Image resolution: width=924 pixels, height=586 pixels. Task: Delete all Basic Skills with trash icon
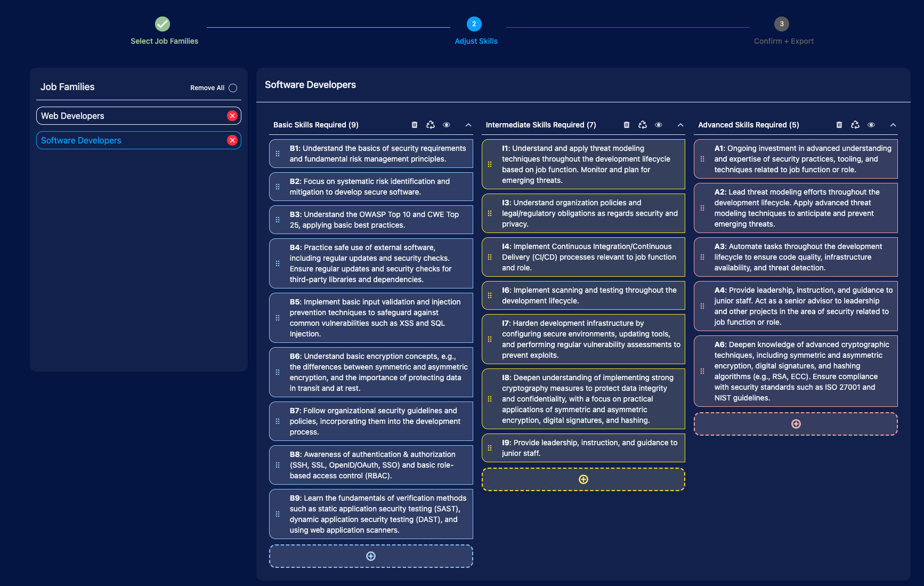tap(415, 125)
